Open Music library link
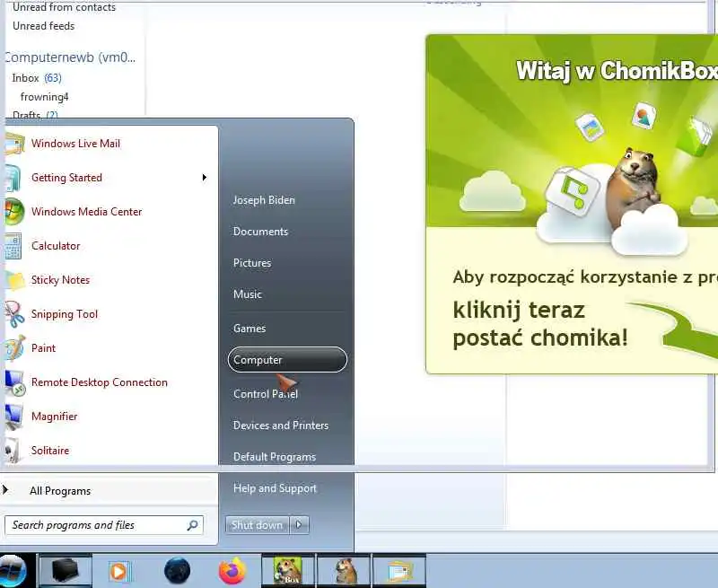The width and height of the screenshot is (718, 588). (x=248, y=294)
